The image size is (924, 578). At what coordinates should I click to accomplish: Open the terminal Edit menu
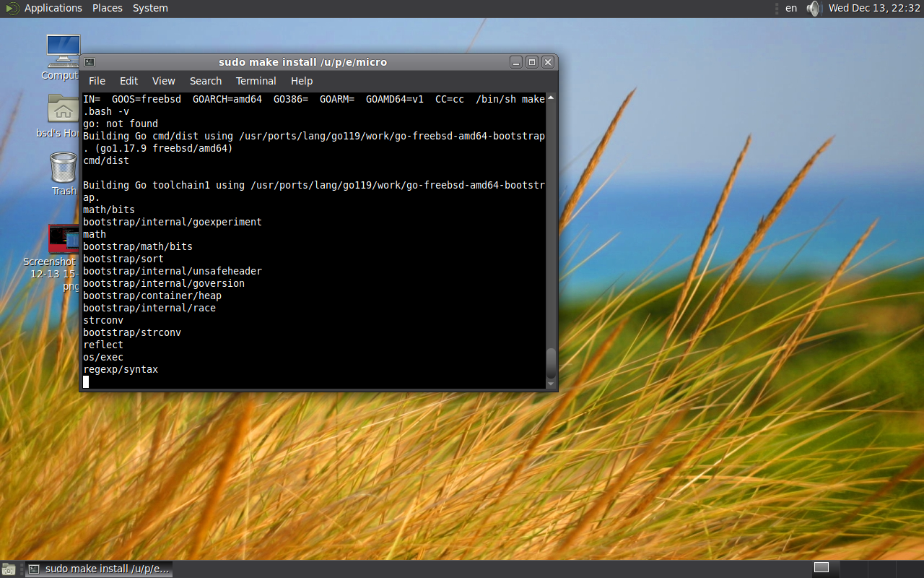(128, 81)
